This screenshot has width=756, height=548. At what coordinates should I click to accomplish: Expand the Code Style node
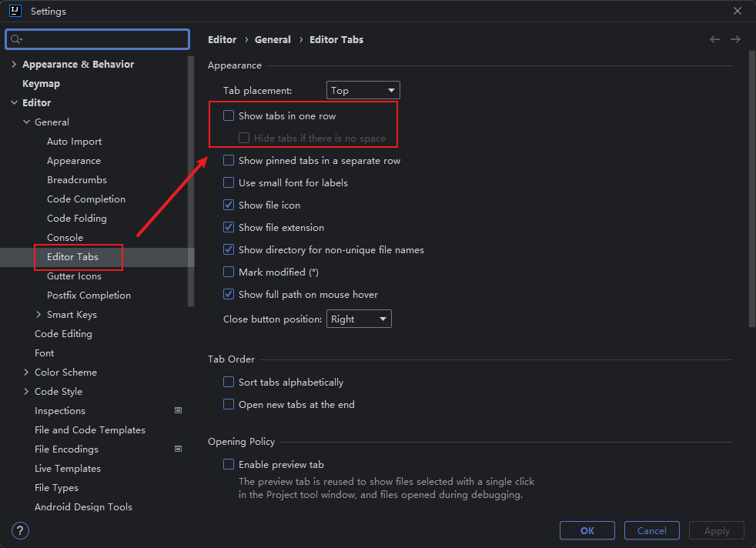[26, 391]
